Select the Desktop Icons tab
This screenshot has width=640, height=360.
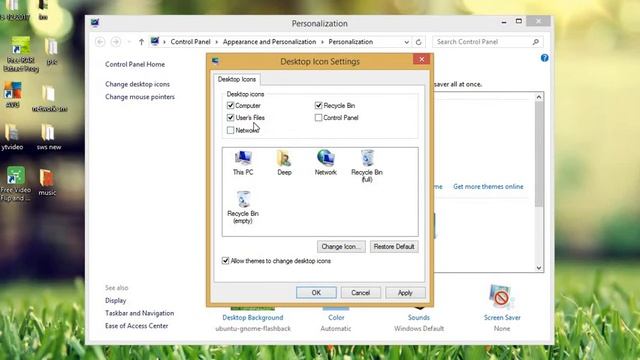[237, 79]
